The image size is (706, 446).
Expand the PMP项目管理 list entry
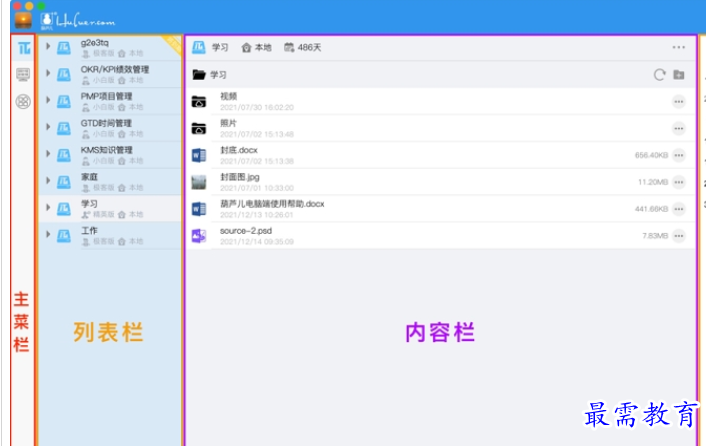(x=48, y=100)
